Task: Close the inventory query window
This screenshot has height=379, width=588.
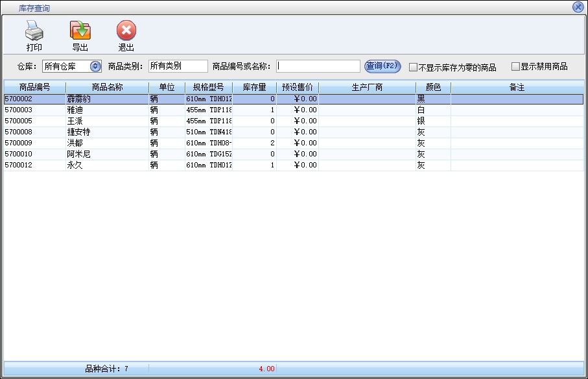Action: pos(578,7)
